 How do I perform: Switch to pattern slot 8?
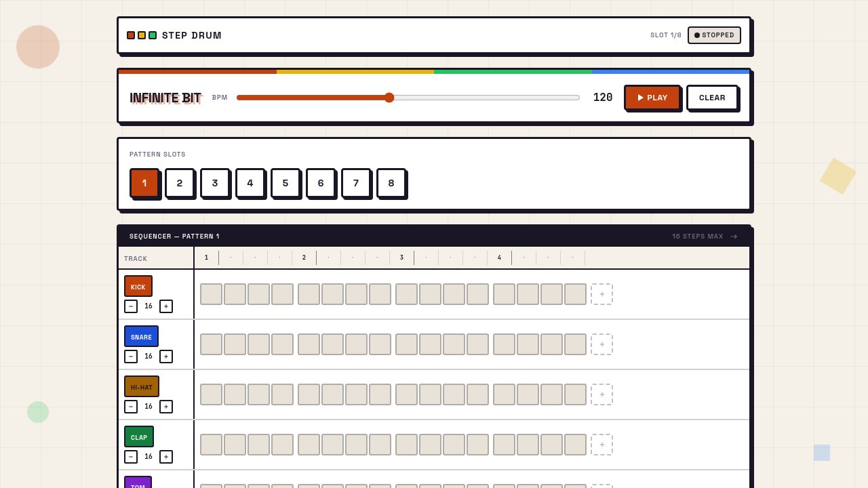(x=391, y=183)
